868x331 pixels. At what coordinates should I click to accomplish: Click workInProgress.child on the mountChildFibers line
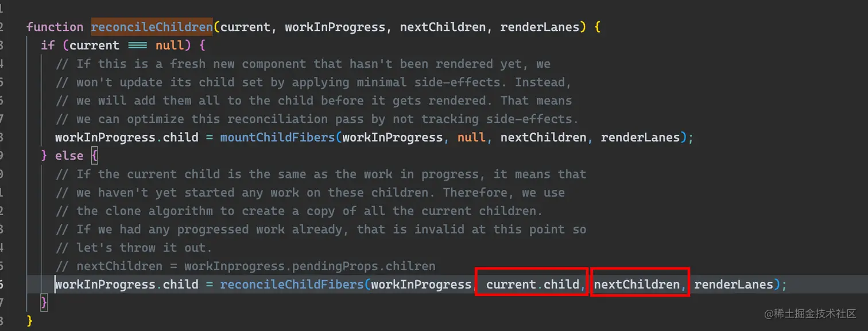[x=127, y=138]
